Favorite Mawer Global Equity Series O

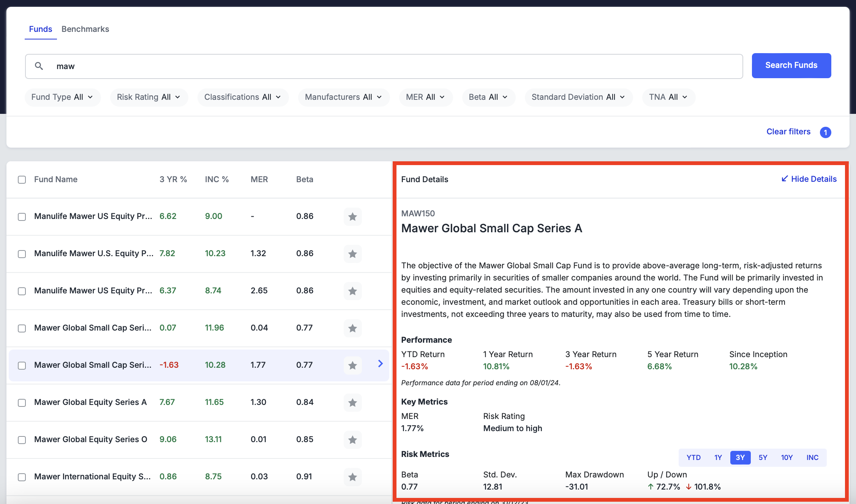(x=352, y=439)
